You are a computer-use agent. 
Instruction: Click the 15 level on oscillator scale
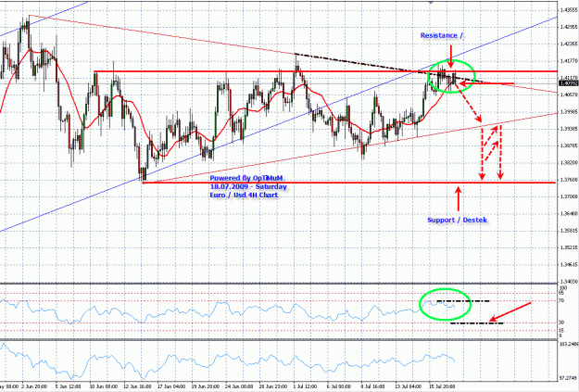[561, 330]
